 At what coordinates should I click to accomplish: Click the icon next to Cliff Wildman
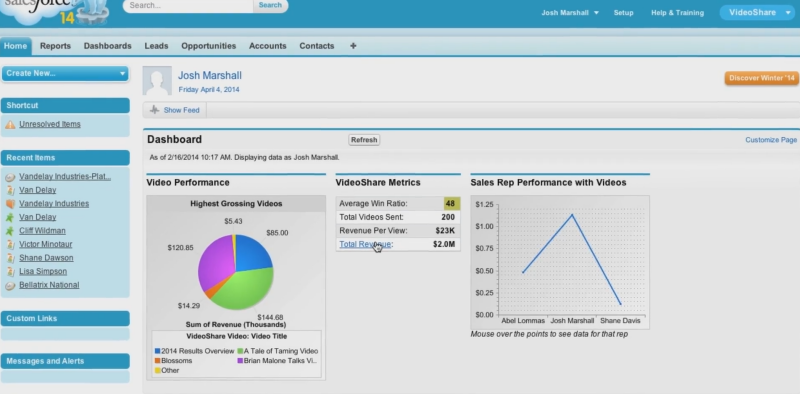pos(10,231)
